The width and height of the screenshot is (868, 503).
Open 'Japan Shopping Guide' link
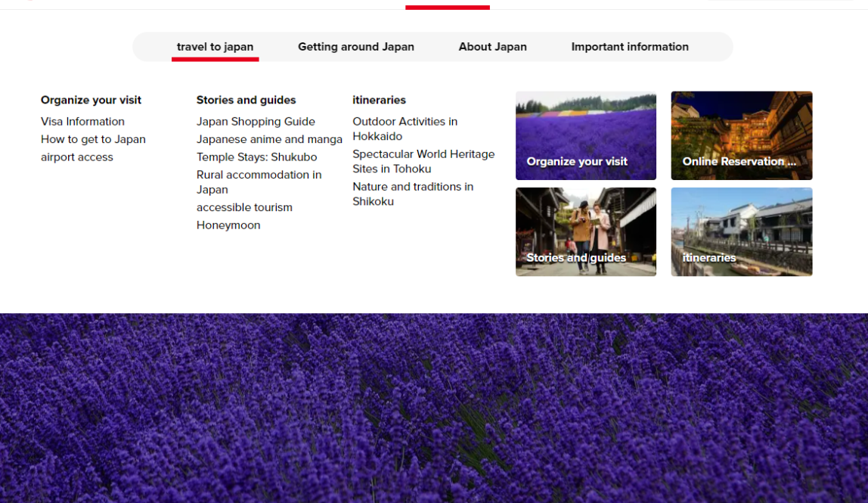256,122
